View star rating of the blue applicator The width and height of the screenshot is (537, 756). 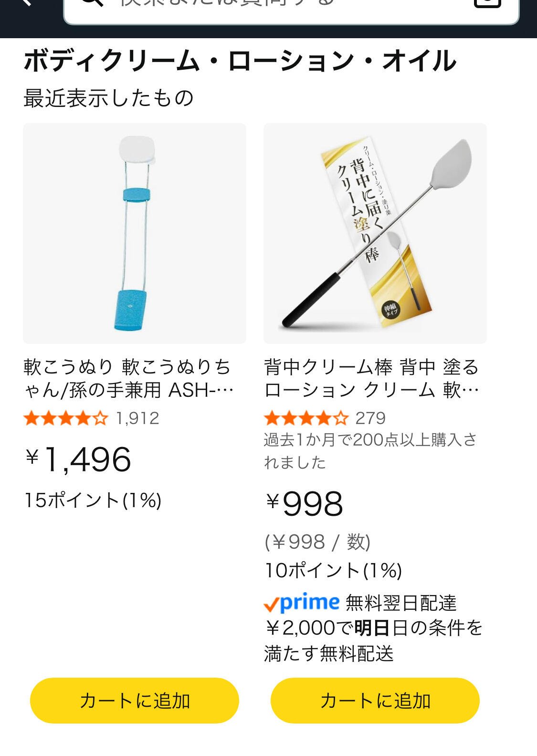(x=66, y=418)
